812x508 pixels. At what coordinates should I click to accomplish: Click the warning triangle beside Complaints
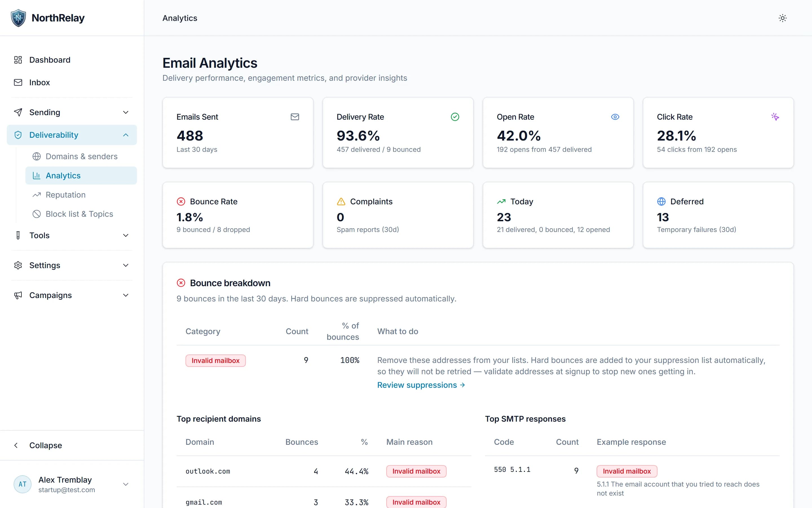341,201
